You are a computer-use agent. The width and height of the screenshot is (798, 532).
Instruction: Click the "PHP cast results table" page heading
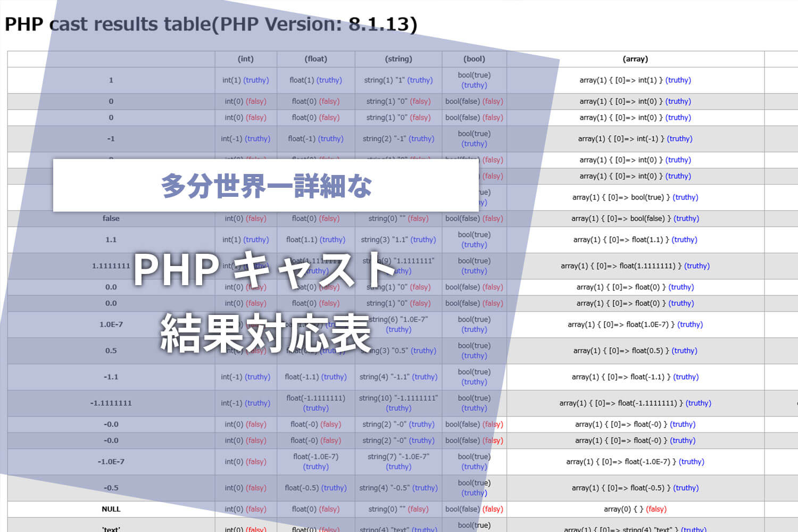[x=211, y=24]
